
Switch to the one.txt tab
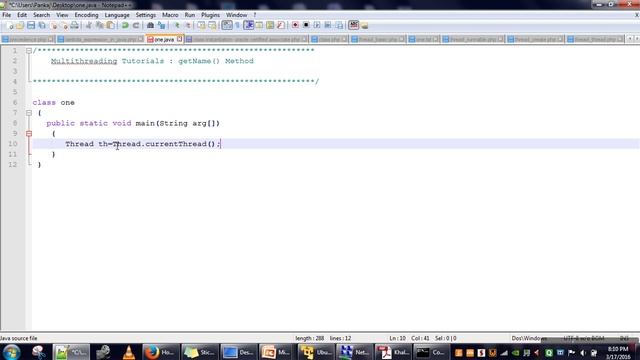pyautogui.click(x=423, y=39)
